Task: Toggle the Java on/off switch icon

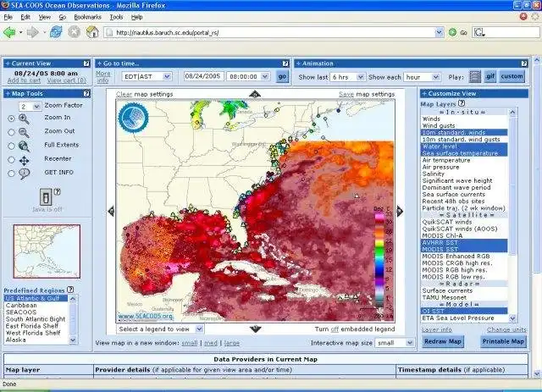Action: tap(46, 197)
